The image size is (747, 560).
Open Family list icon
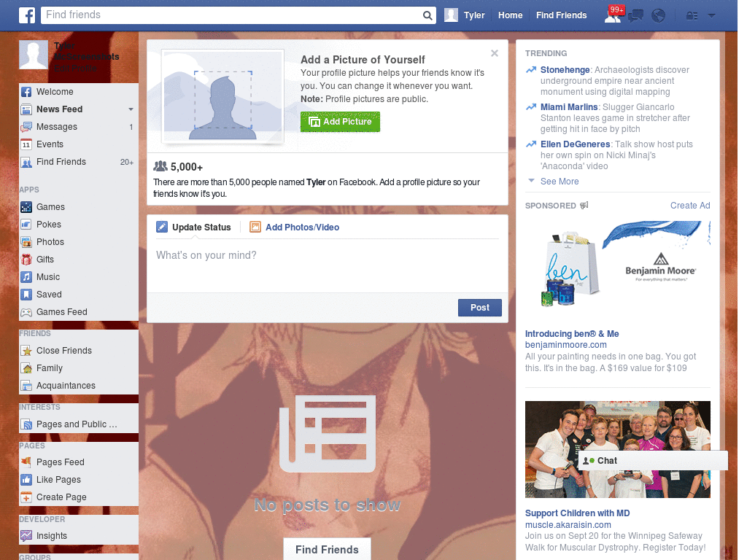(x=26, y=368)
